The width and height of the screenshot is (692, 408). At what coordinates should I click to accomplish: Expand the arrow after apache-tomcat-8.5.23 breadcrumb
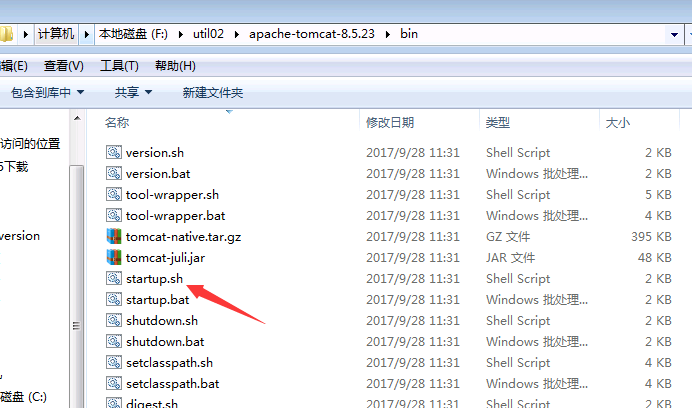coord(388,34)
